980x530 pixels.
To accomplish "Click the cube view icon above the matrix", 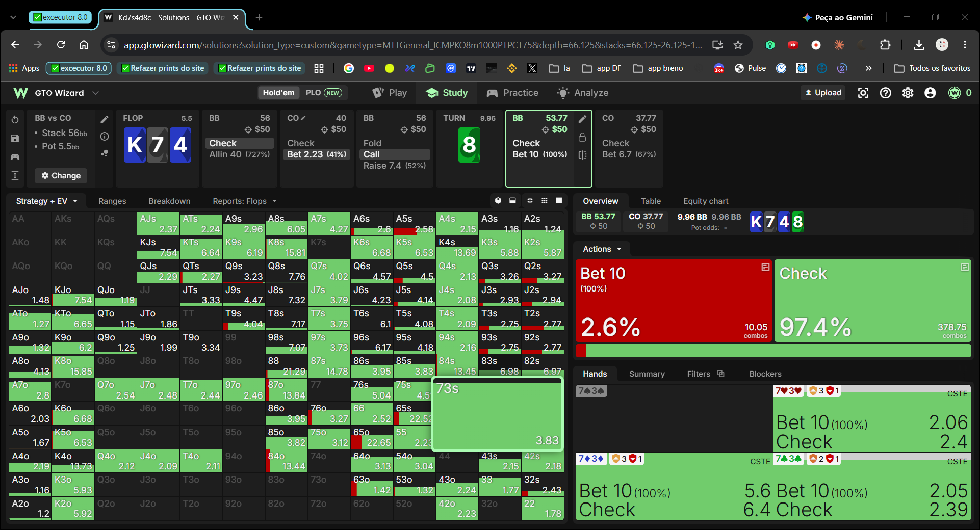I will click(x=498, y=201).
